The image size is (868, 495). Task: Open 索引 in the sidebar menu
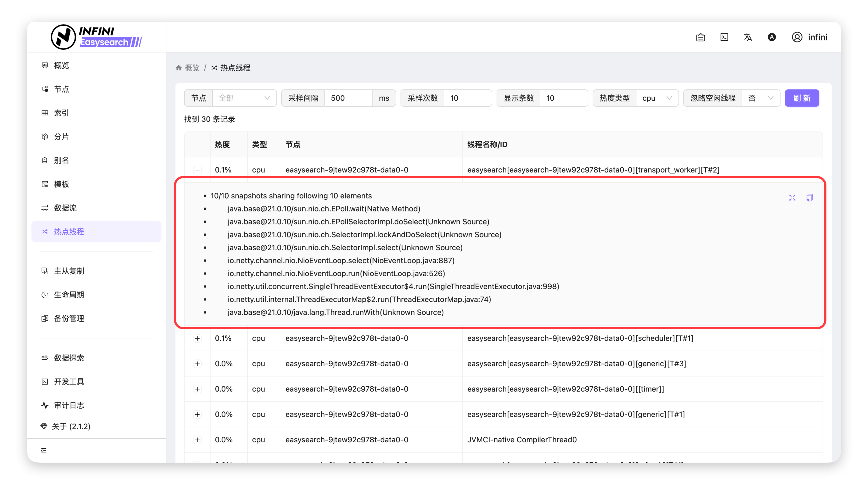click(62, 113)
